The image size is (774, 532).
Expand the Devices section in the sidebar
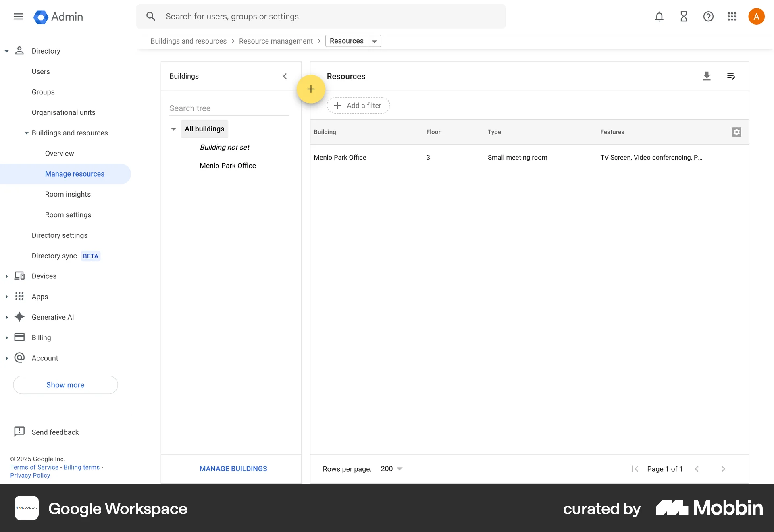pos(6,276)
